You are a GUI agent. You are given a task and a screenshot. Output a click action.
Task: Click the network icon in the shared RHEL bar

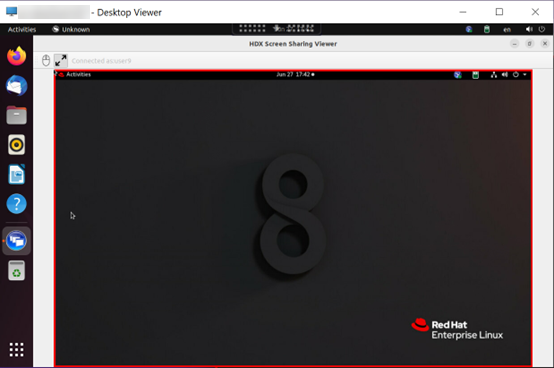tap(494, 75)
